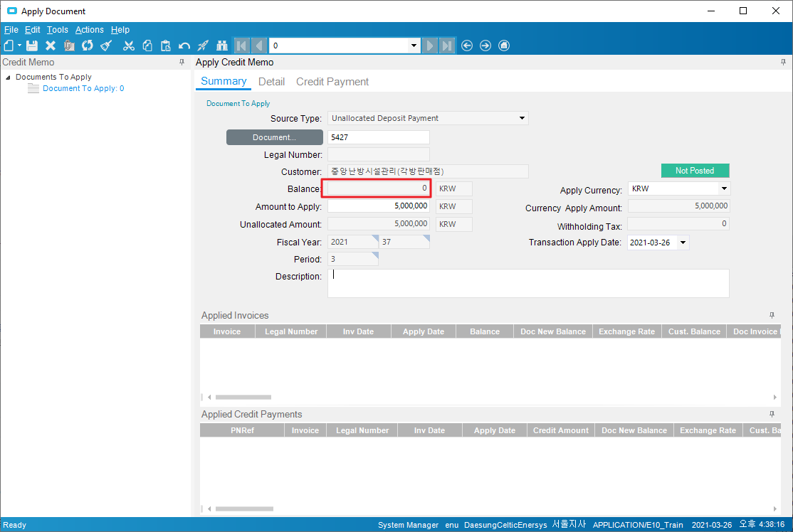Toggle pin on Applied Invoices grid

(x=772, y=315)
